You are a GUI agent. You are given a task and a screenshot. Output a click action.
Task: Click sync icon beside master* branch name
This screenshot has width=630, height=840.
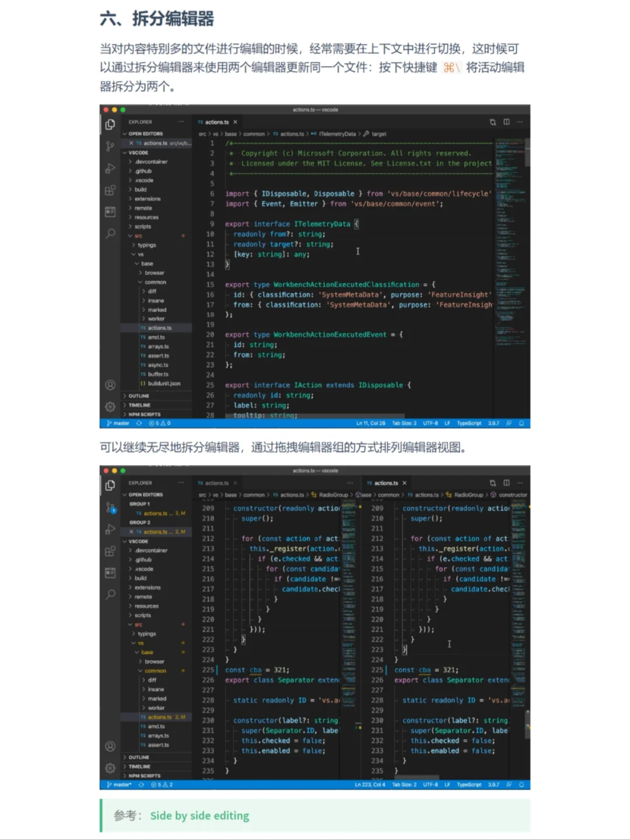point(141,785)
